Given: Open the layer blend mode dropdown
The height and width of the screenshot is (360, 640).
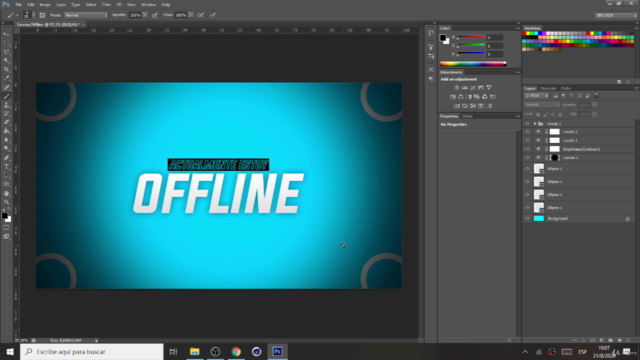Looking at the screenshot, I should coord(542,105).
